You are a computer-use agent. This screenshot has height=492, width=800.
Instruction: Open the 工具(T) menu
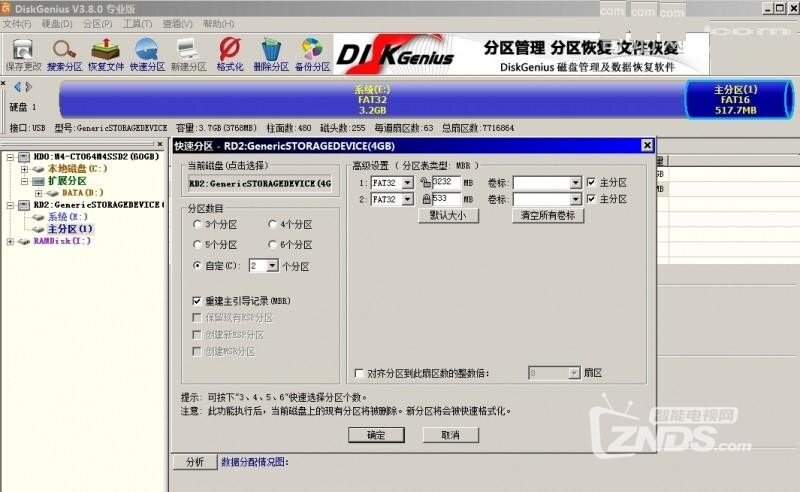click(x=137, y=24)
